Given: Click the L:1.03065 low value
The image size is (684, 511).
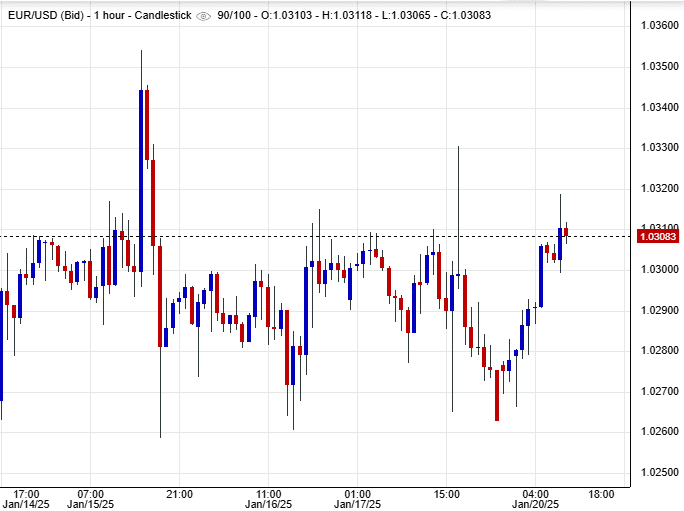Looking at the screenshot, I should click(406, 15).
